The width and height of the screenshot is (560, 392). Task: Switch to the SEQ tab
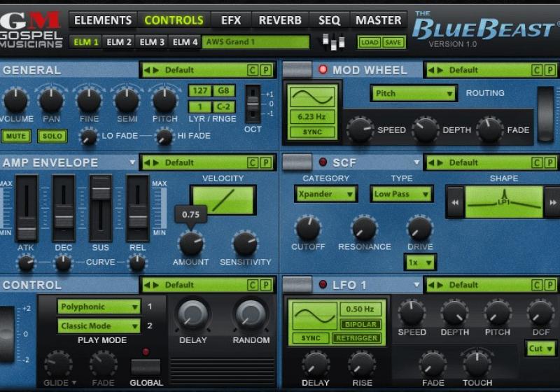(329, 20)
